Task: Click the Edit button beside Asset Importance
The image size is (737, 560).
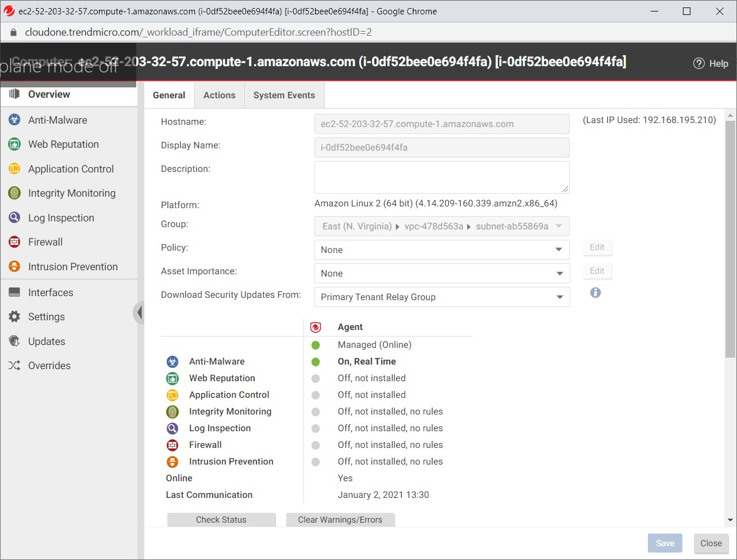Action: click(x=597, y=271)
